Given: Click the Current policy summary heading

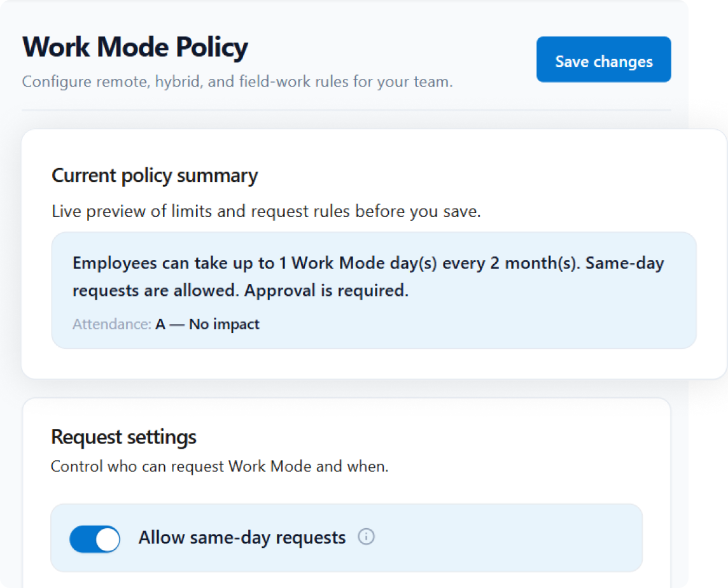Looking at the screenshot, I should point(155,176).
